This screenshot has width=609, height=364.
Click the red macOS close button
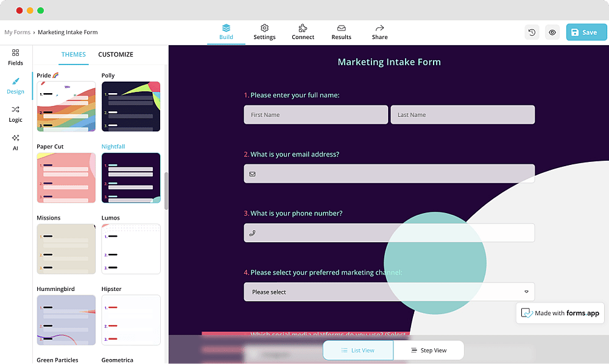(19, 10)
